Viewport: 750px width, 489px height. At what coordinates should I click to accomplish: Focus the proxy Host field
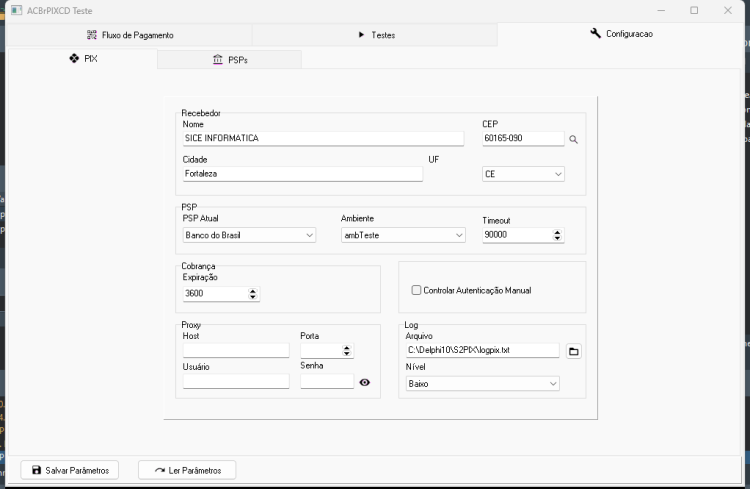click(x=236, y=350)
